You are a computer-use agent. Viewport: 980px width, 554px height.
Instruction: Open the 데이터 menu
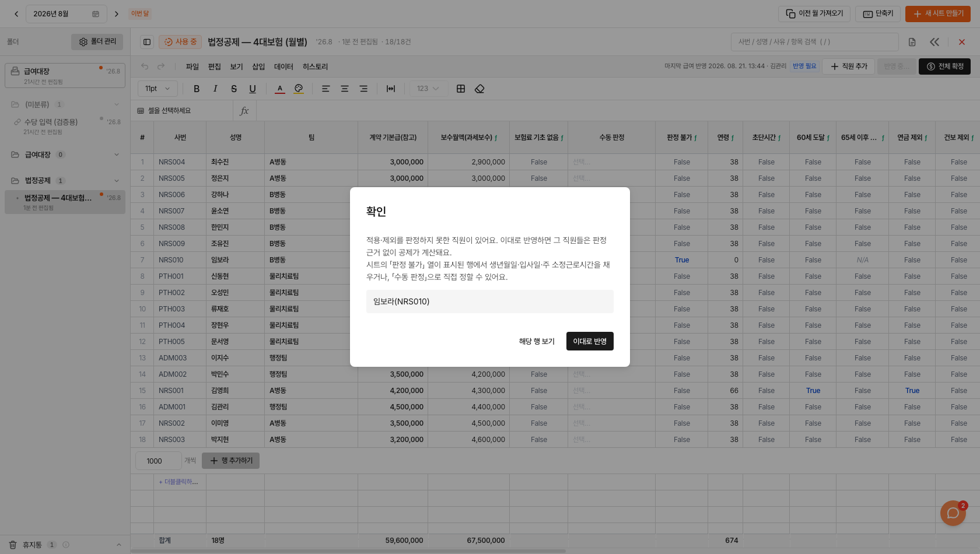tap(283, 66)
